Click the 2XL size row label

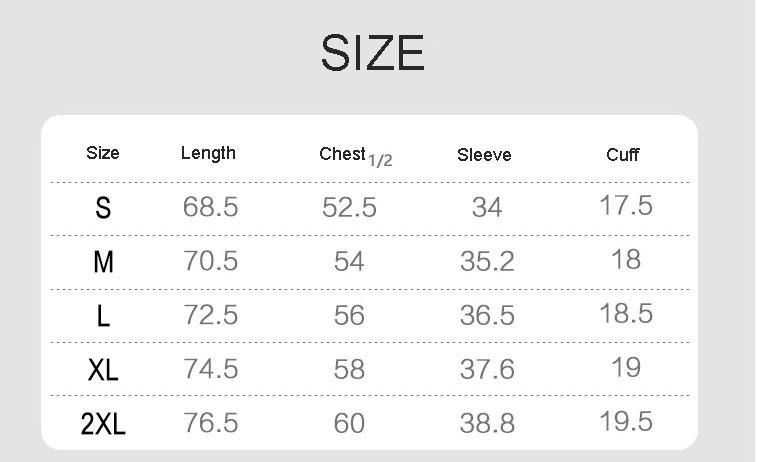pyautogui.click(x=103, y=424)
